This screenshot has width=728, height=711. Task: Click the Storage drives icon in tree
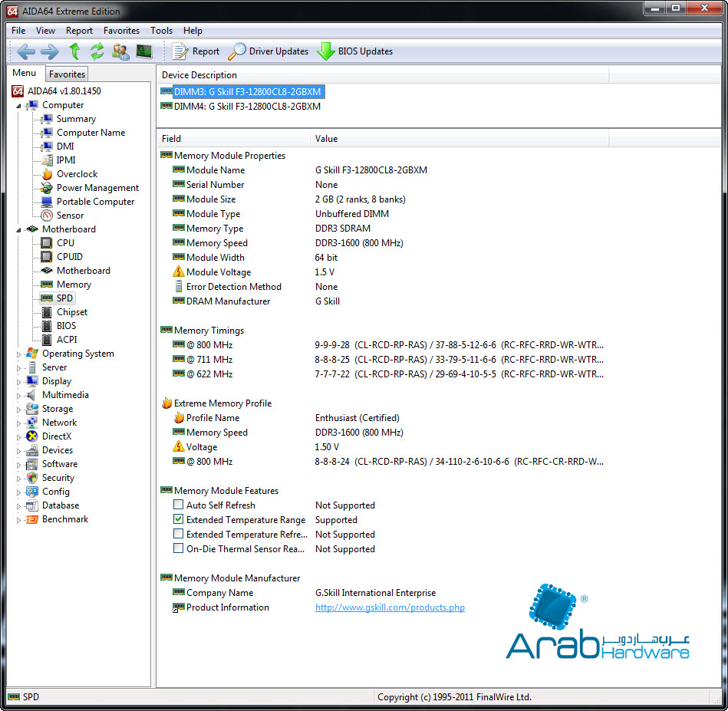32,409
